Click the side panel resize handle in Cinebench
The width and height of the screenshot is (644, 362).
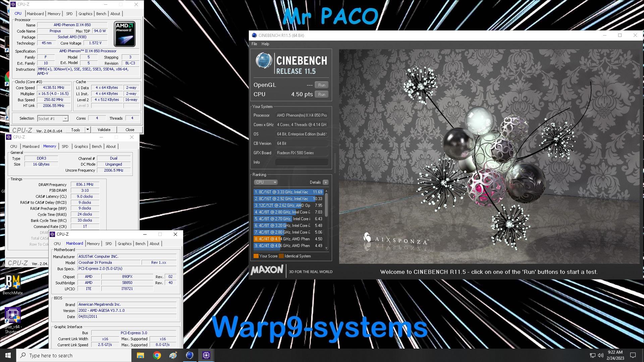pyautogui.click(x=335, y=163)
